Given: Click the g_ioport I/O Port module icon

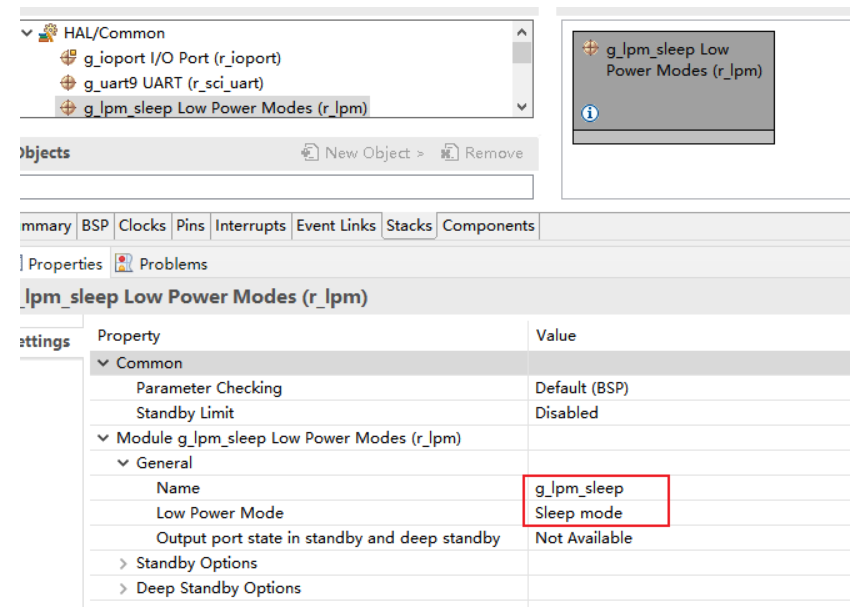Looking at the screenshot, I should (68, 57).
